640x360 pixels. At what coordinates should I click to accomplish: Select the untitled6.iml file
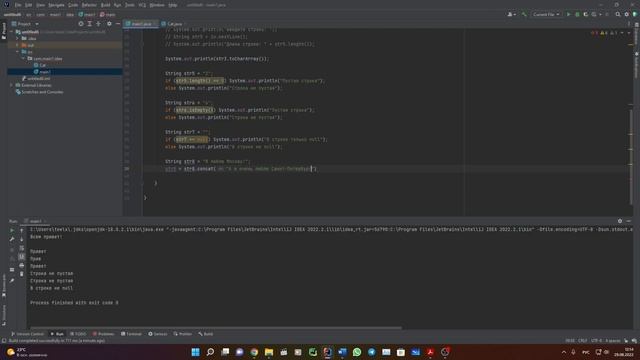[x=36, y=78]
